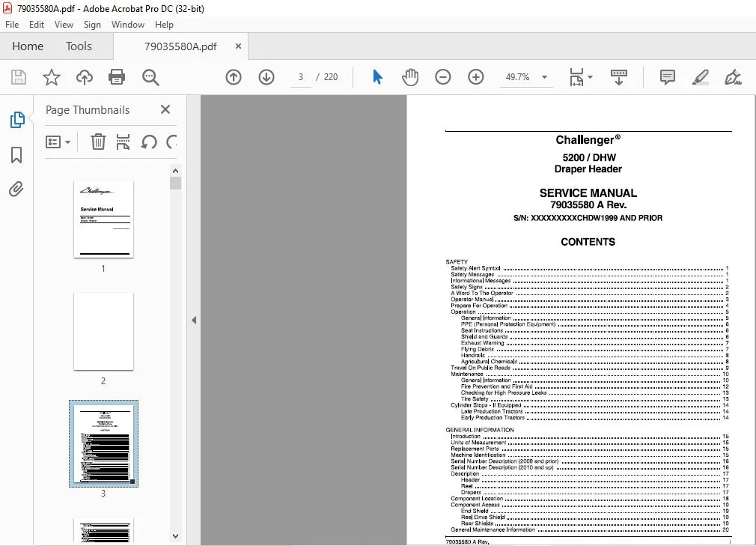Select the page 4 thumbnail
Viewport: 756px width, 546px height.
point(103,530)
